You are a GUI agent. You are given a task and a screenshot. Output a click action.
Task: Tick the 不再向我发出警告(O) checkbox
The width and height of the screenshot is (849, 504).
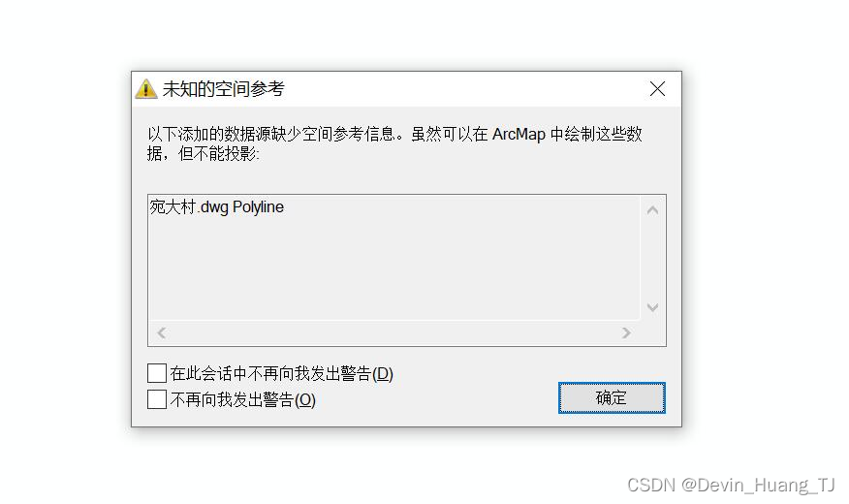(157, 399)
